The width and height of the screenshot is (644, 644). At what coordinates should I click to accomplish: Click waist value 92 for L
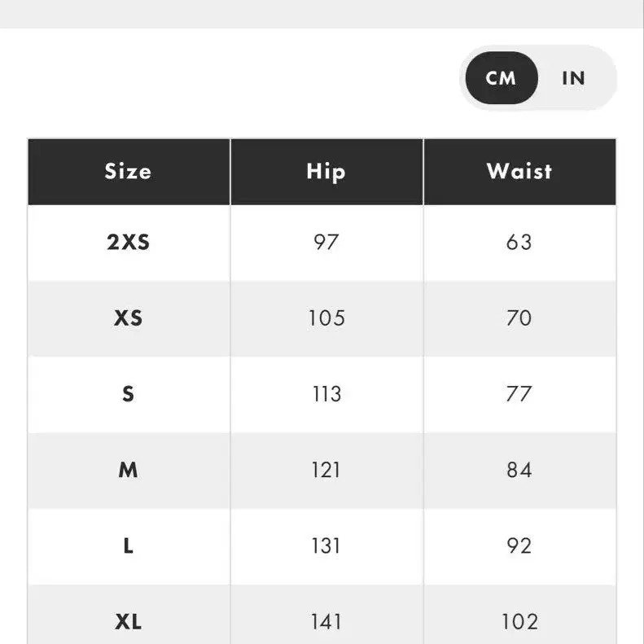click(519, 545)
